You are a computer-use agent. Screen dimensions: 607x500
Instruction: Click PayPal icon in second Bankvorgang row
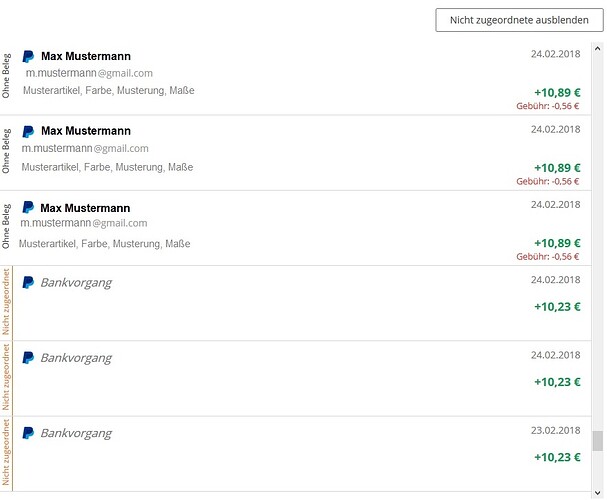pos(28,358)
